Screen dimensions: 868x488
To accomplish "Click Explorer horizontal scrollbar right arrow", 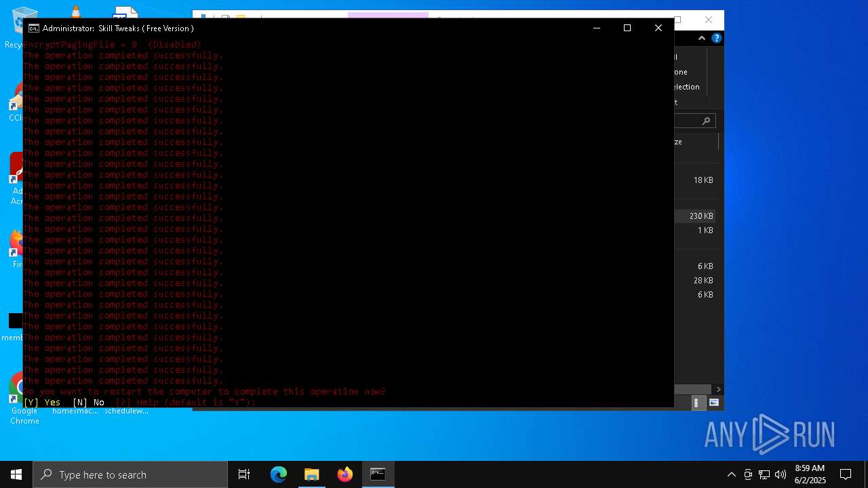I will pyautogui.click(x=719, y=390).
